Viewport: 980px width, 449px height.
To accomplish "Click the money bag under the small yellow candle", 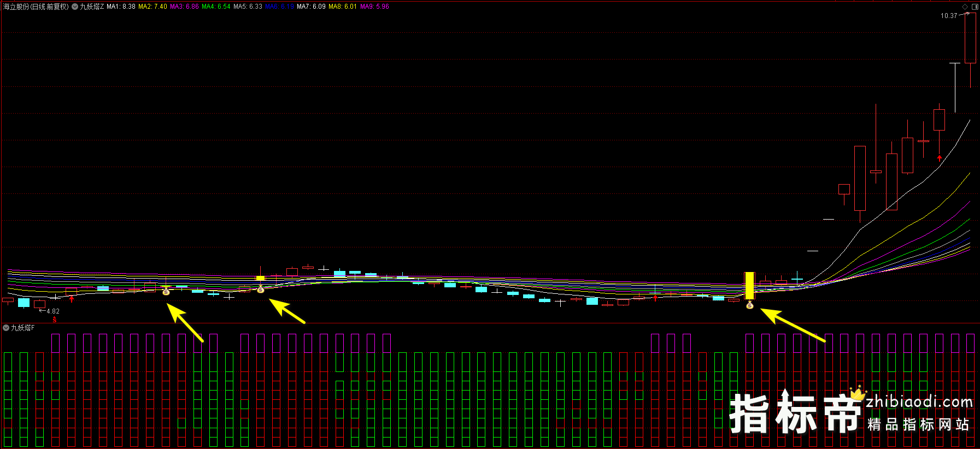I will [261, 289].
